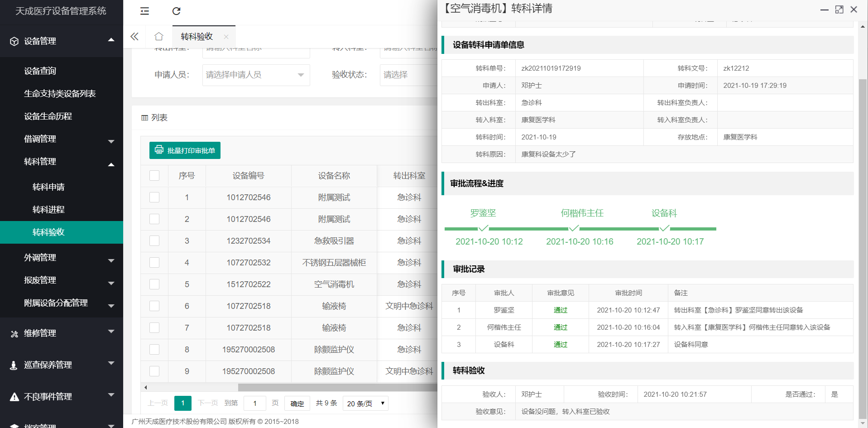Expand the 不良事件管理 section
Viewport: 868px width, 428px height.
point(111,395)
